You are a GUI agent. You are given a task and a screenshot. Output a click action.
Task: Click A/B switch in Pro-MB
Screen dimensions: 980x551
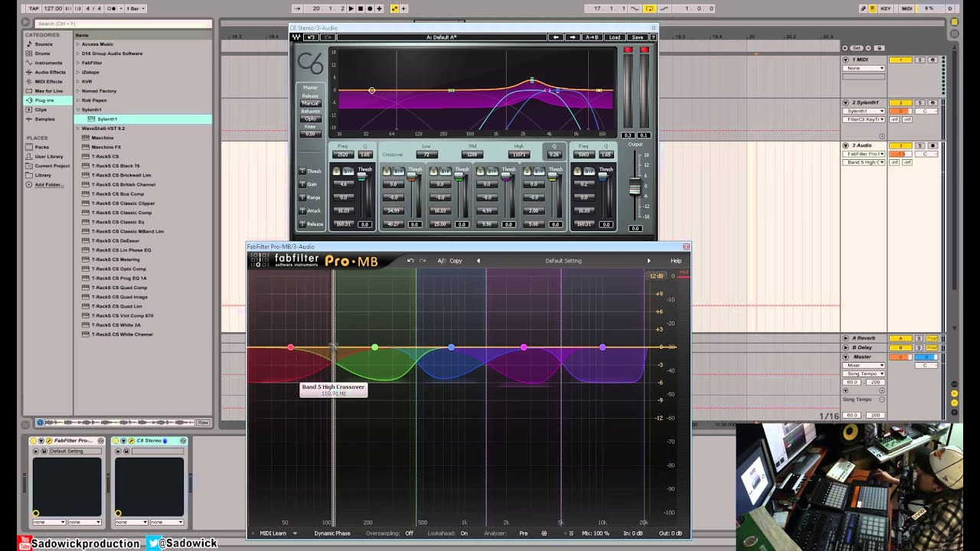click(442, 261)
